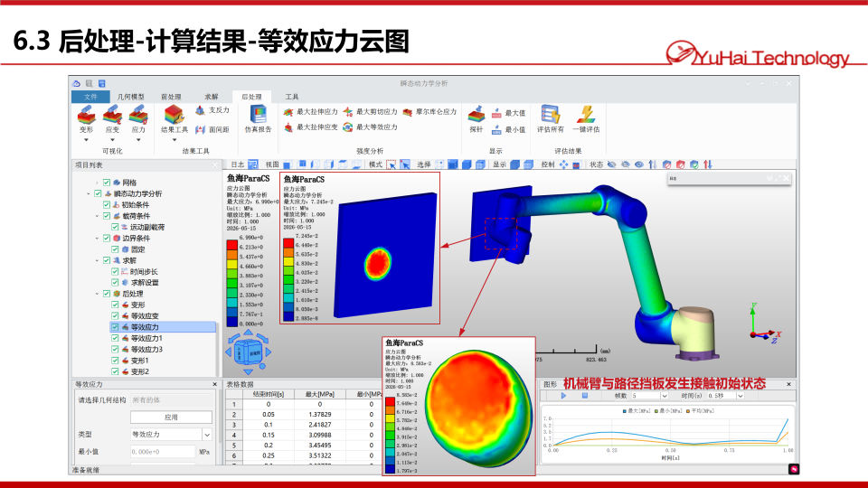Image resolution: width=868 pixels, height=488 pixels.
Task: Launch the 结果工具 result tools
Action: pos(175,119)
